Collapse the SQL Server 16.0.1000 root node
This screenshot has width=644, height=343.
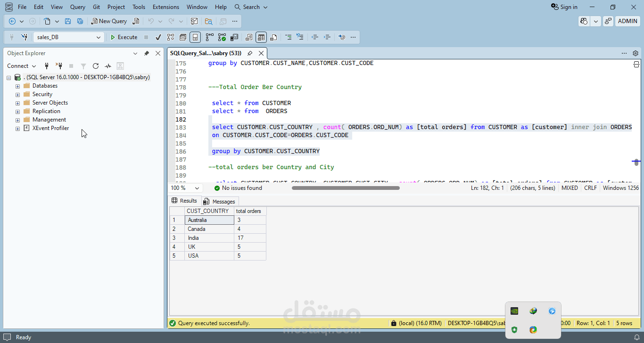pos(9,78)
